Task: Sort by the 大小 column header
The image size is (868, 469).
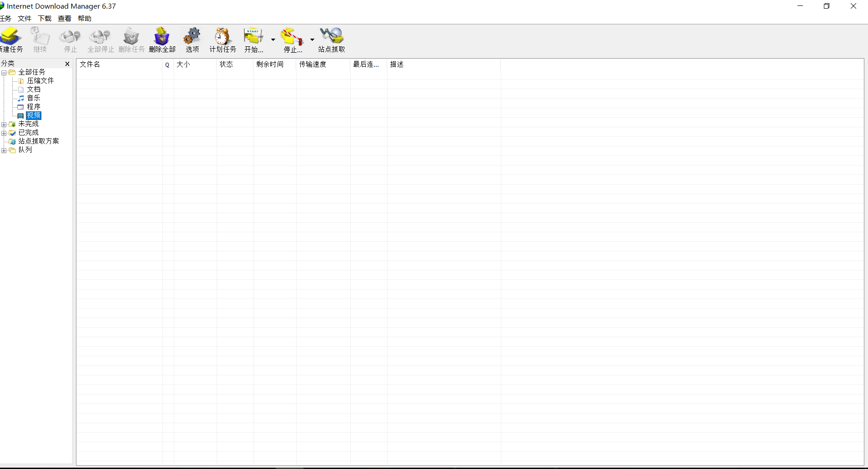Action: click(195, 65)
